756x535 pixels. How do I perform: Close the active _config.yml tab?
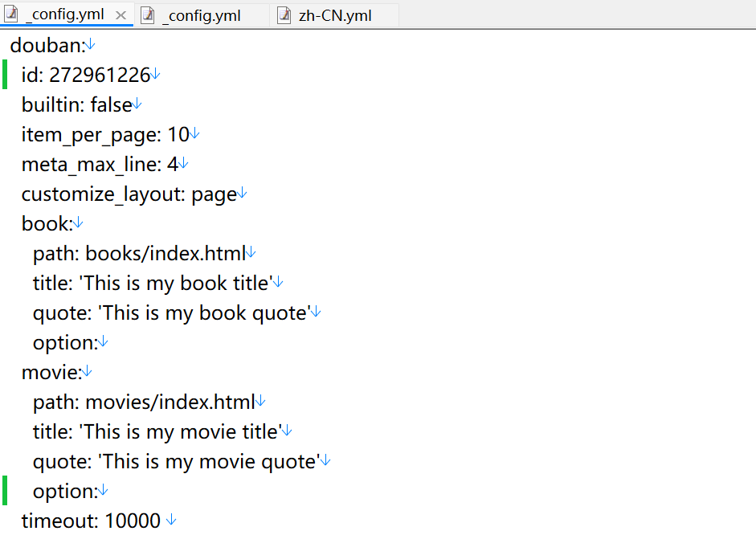point(121,15)
